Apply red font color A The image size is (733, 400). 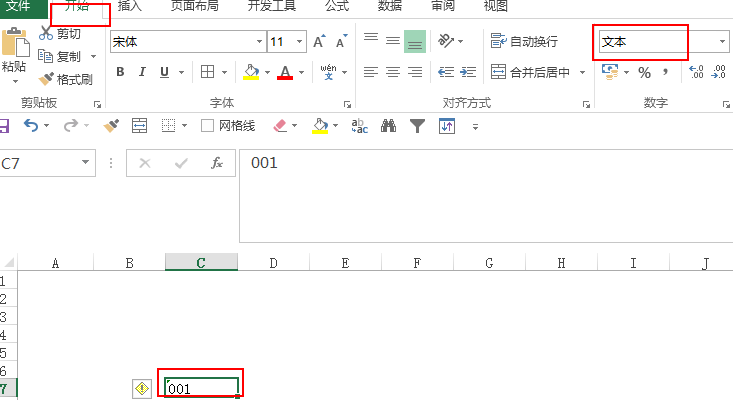[285, 72]
